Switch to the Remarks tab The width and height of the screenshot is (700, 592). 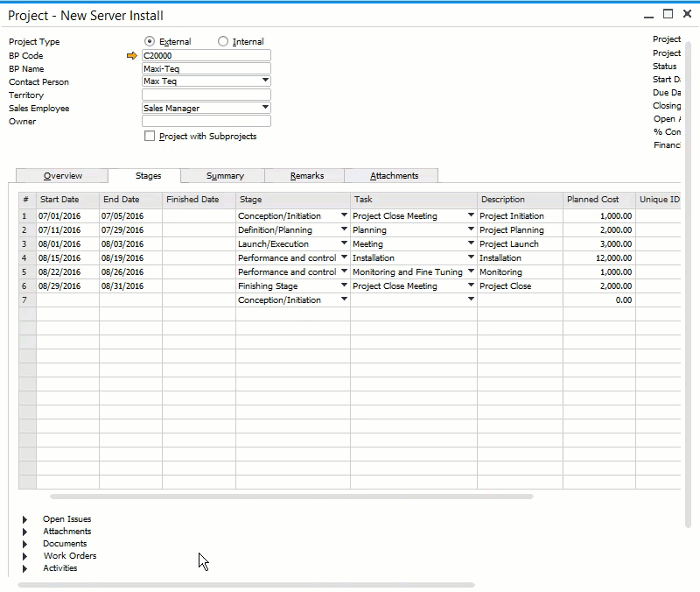coord(304,175)
